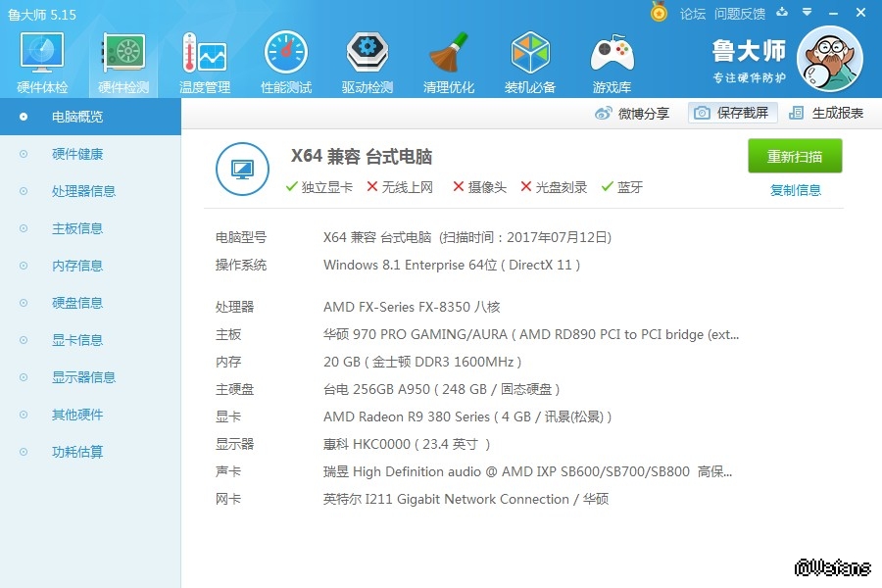Switch to the 硬件检测 tab
The height and width of the screenshot is (588, 882).
pyautogui.click(x=123, y=63)
